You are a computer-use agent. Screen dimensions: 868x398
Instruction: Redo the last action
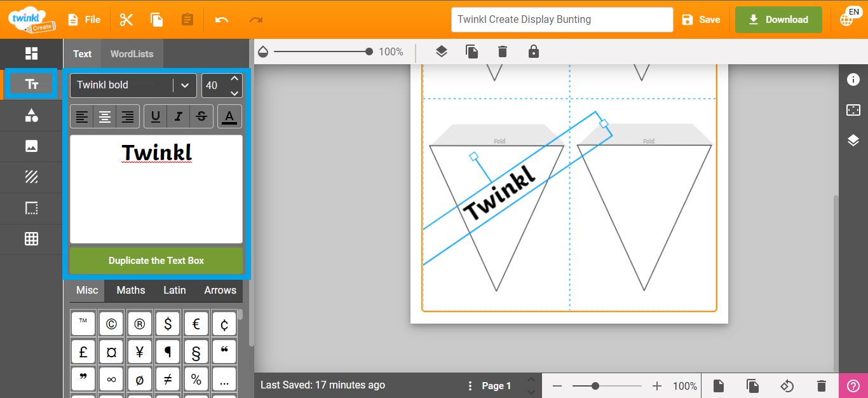256,20
